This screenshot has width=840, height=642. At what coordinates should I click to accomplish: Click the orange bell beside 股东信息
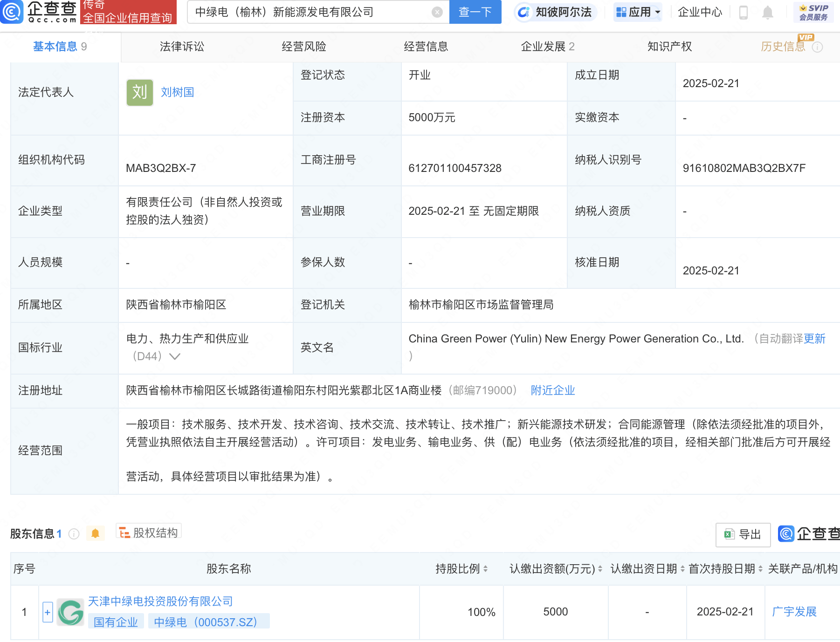96,533
